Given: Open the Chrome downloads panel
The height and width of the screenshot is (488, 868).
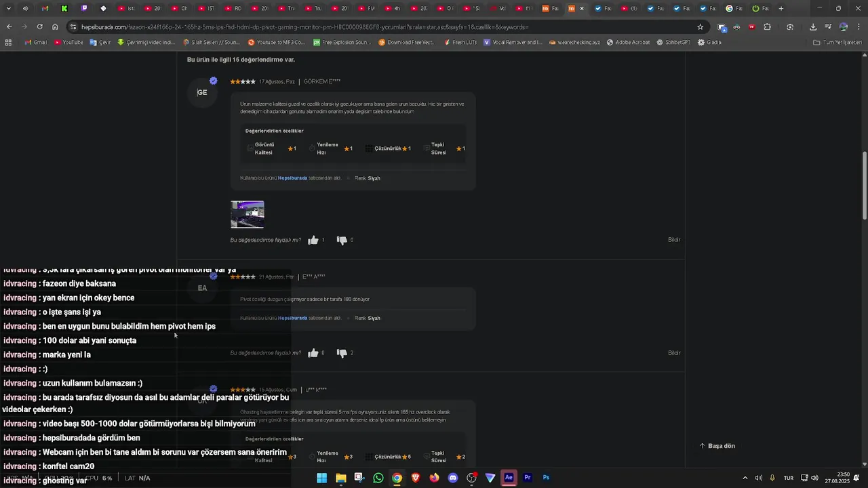Looking at the screenshot, I should coord(813,27).
